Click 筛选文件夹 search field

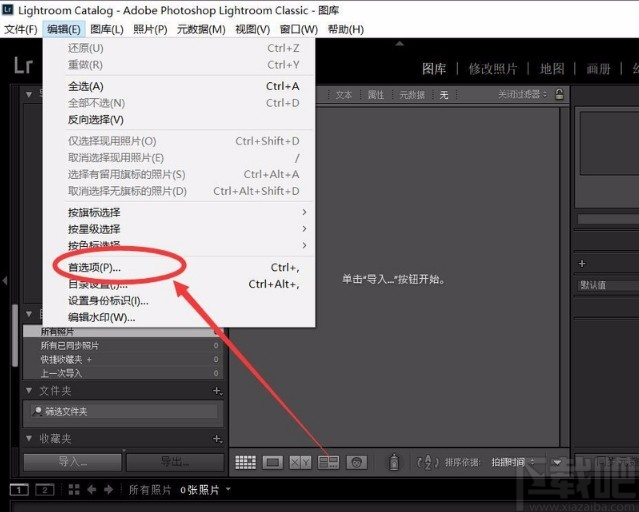[x=124, y=411]
